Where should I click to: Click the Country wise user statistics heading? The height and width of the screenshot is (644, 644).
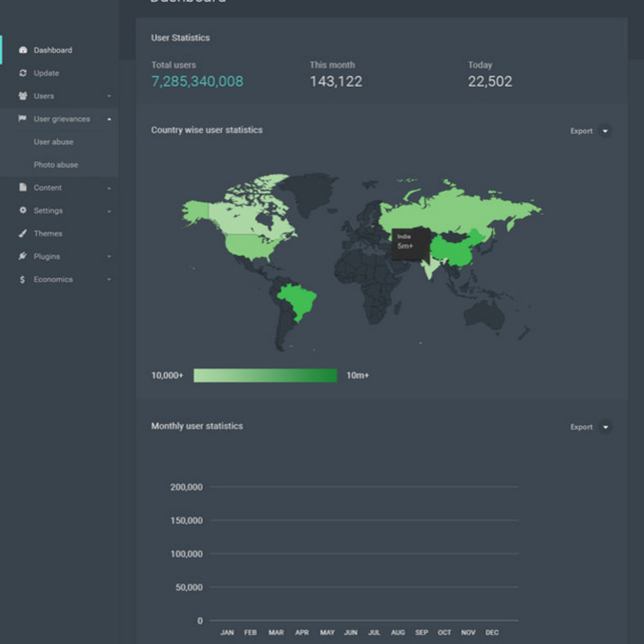point(207,130)
